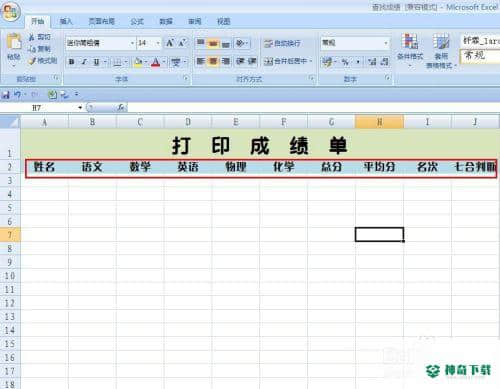This screenshot has width=500, height=389.
Task: Click the Increase Font Size icon
Action: click(x=170, y=43)
